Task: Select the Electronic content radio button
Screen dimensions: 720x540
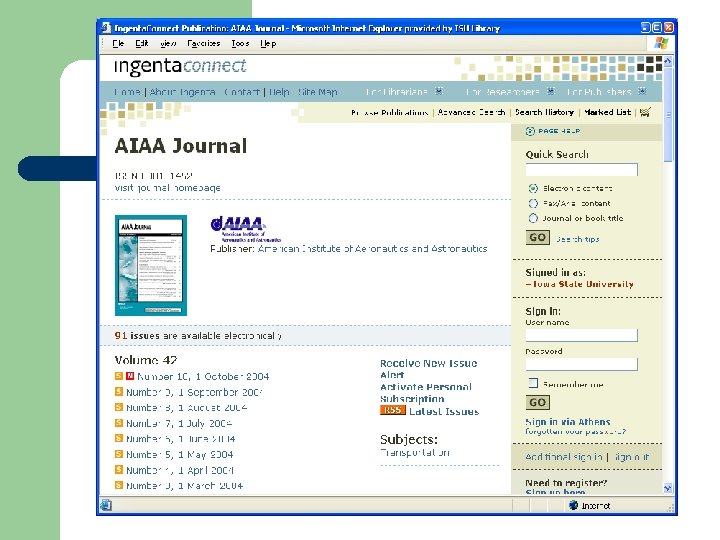Action: (533, 188)
